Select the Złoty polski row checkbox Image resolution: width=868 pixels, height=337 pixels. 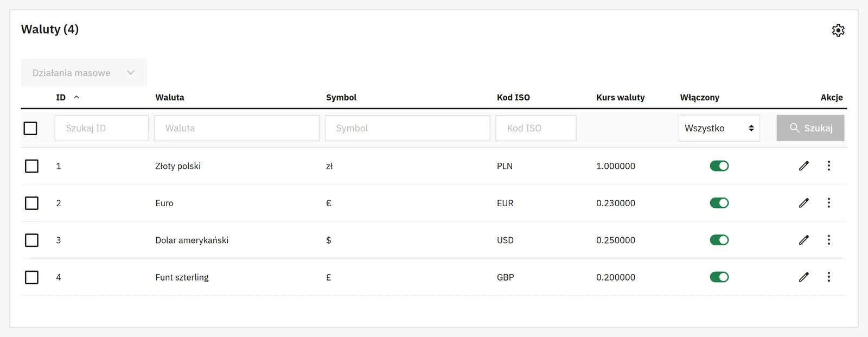(x=32, y=166)
